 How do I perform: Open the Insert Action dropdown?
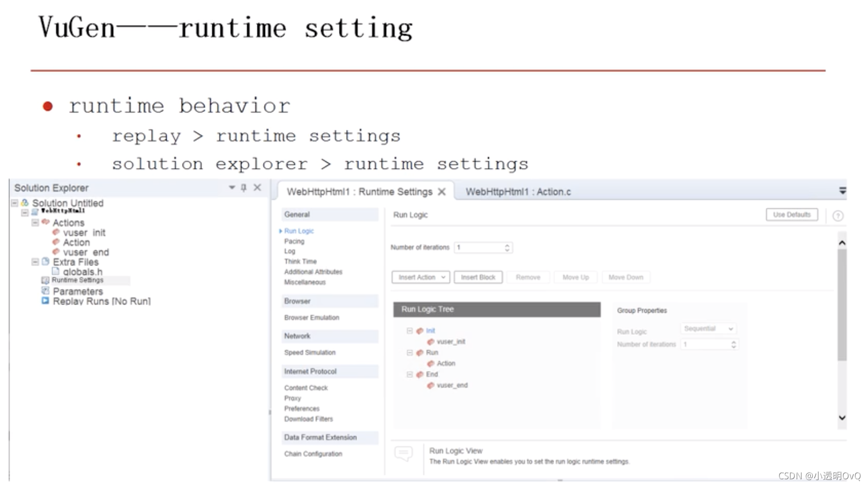click(x=421, y=277)
